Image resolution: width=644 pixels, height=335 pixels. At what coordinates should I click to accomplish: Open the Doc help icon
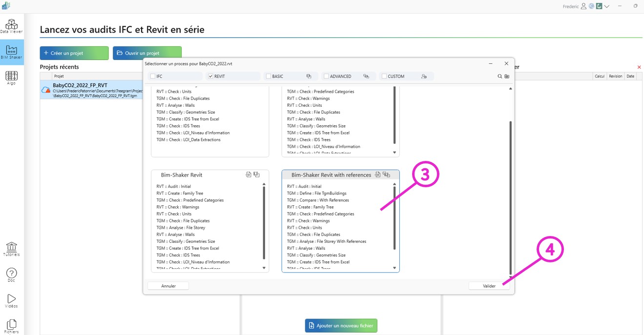[x=11, y=274]
